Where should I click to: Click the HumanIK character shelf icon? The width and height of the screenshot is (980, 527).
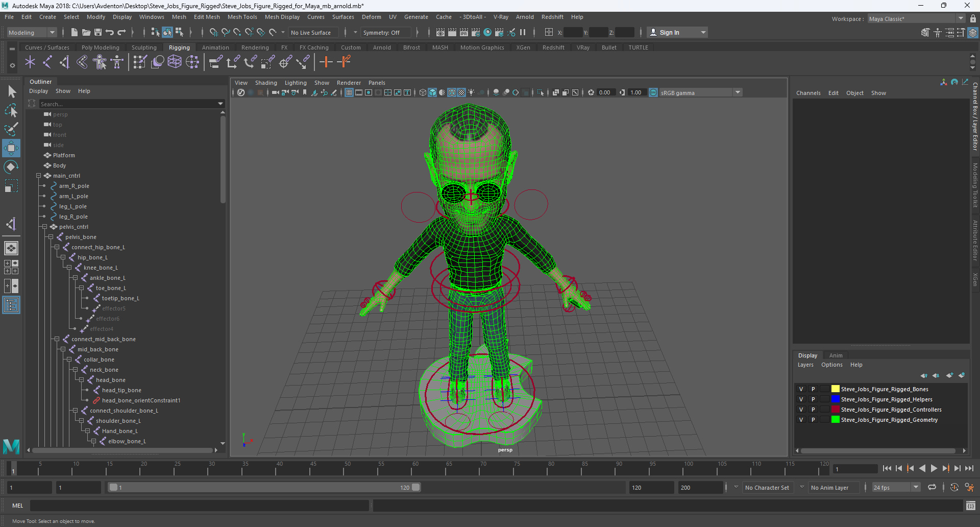tap(117, 62)
